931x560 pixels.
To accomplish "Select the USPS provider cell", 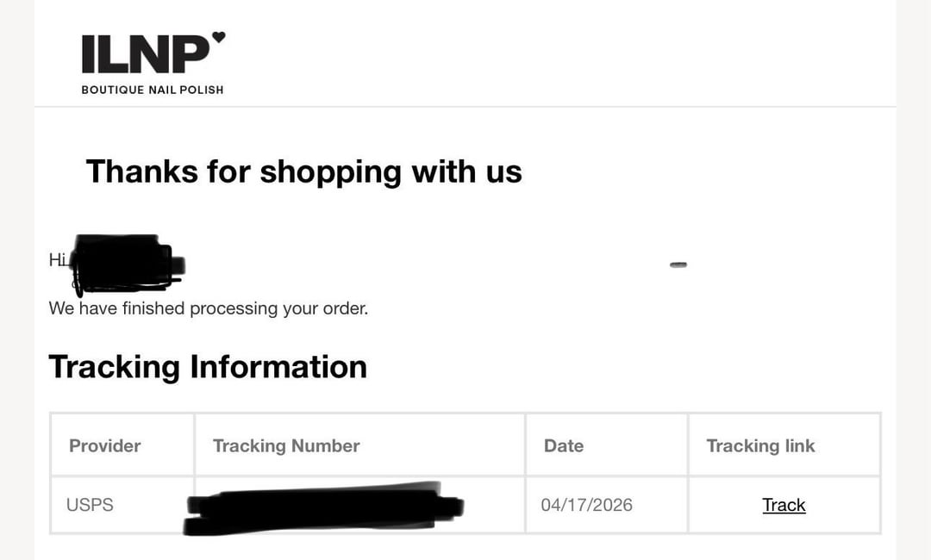I will [90, 505].
